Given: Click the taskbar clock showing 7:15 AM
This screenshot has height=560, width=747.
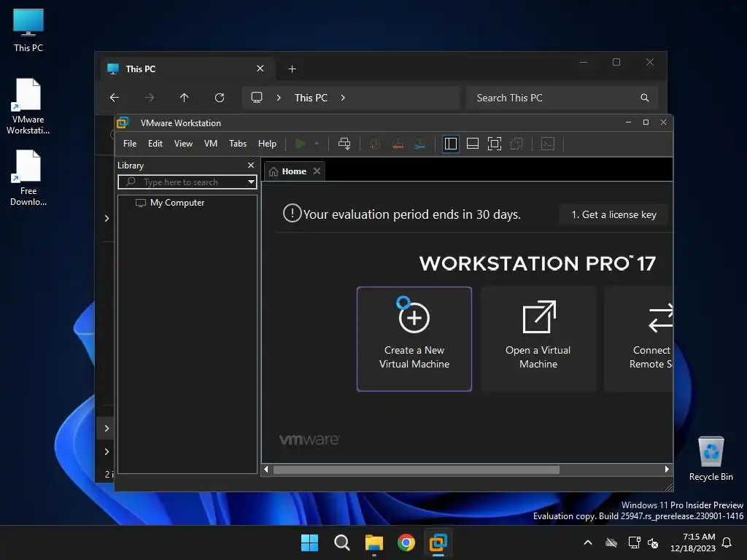Looking at the screenshot, I should [693, 542].
